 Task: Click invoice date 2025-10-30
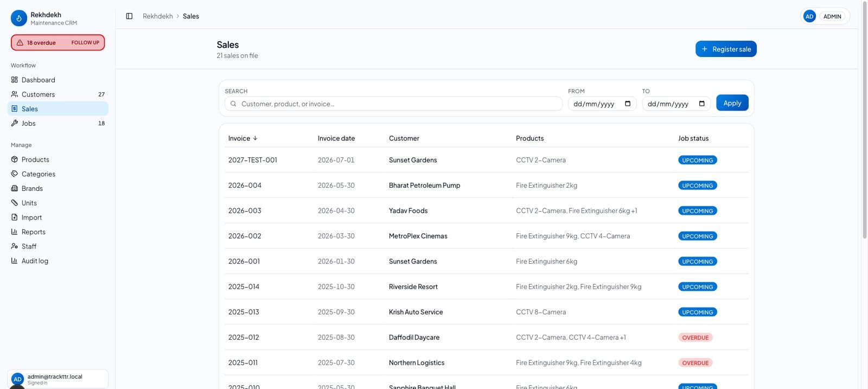[336, 286]
